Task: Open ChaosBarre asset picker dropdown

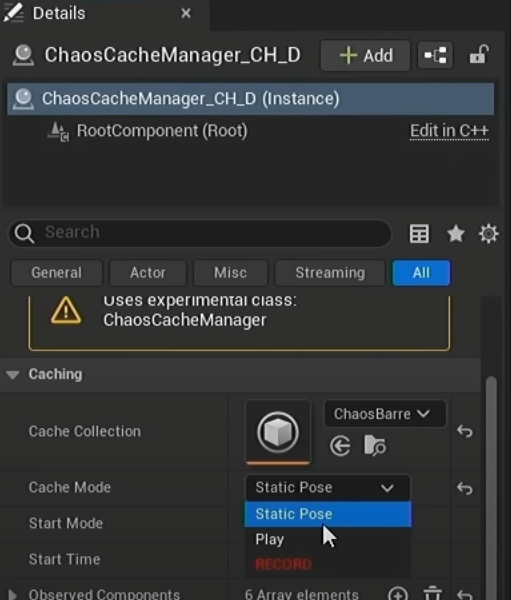Action: 385,414
